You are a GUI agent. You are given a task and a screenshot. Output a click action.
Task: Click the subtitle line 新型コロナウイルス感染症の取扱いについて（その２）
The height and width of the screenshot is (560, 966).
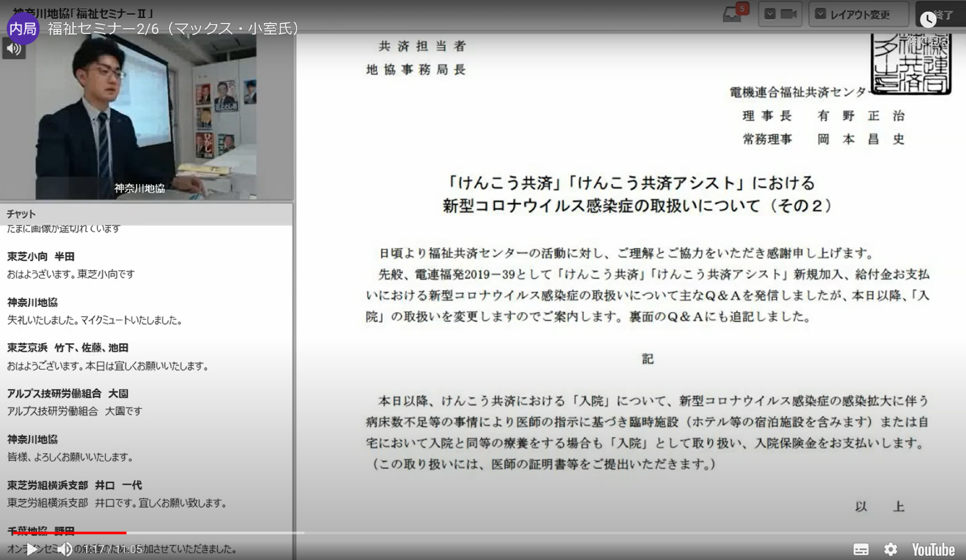click(637, 206)
